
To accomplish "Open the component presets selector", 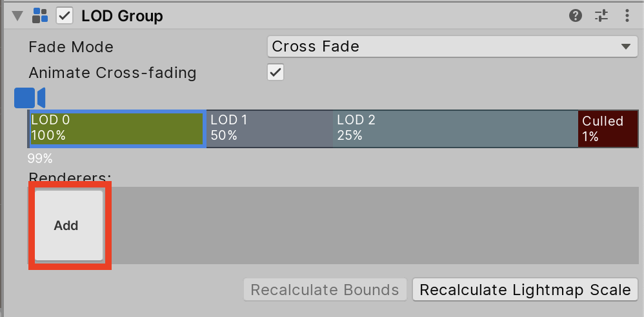I will click(x=601, y=16).
